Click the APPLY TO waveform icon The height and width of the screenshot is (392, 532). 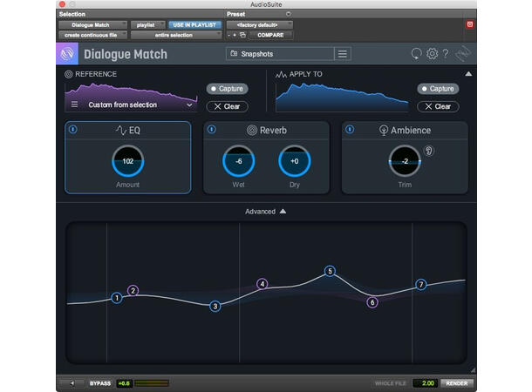click(282, 74)
